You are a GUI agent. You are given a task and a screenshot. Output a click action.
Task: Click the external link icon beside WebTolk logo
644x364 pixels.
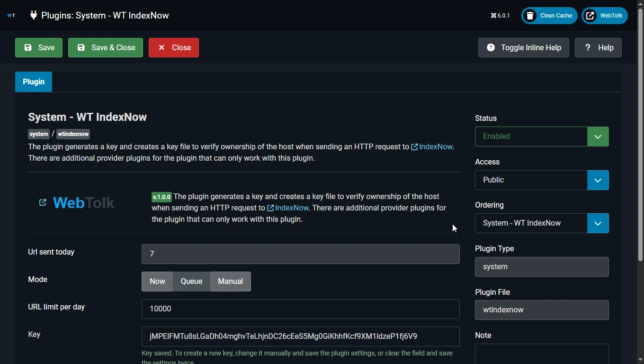tap(43, 203)
